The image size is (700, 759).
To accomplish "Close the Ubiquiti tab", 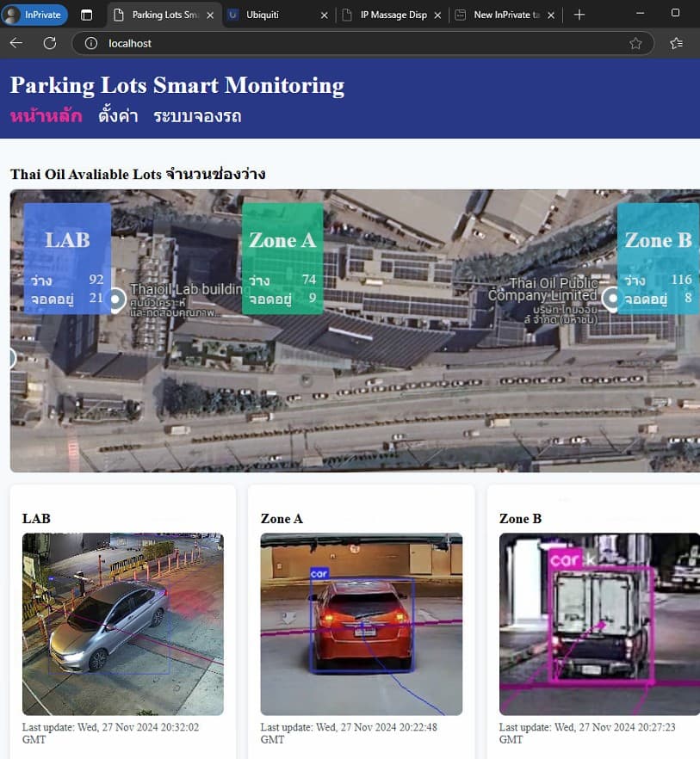I will click(x=324, y=15).
